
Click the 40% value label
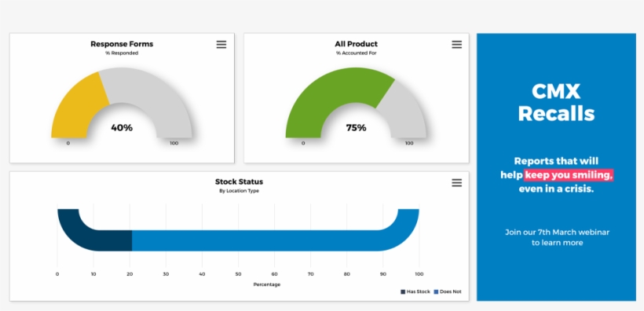click(122, 128)
